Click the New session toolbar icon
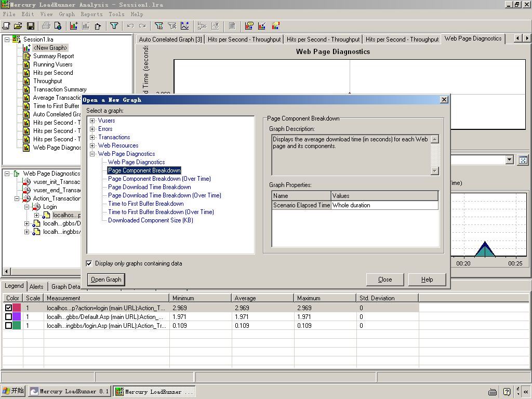 tap(6, 26)
